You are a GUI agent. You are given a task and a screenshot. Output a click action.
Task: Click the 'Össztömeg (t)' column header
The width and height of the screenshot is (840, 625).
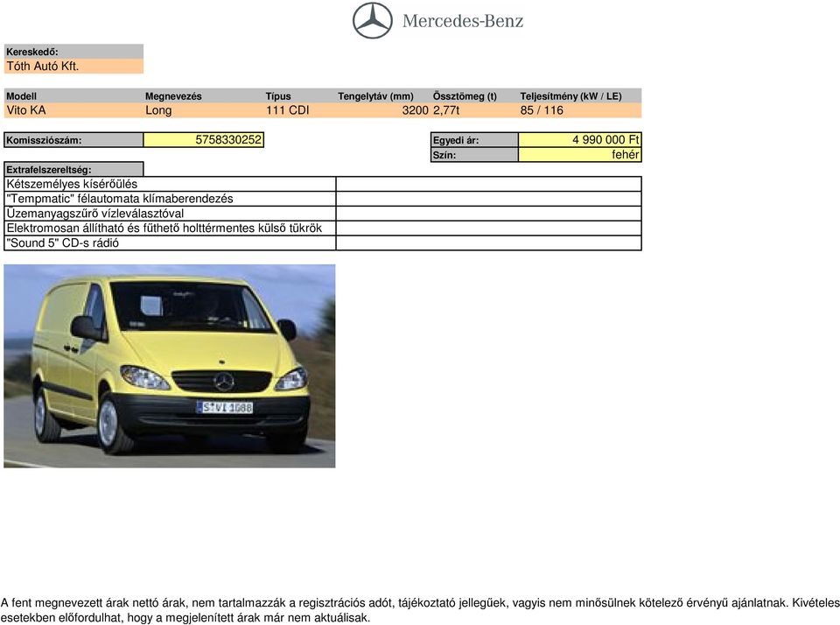point(465,96)
